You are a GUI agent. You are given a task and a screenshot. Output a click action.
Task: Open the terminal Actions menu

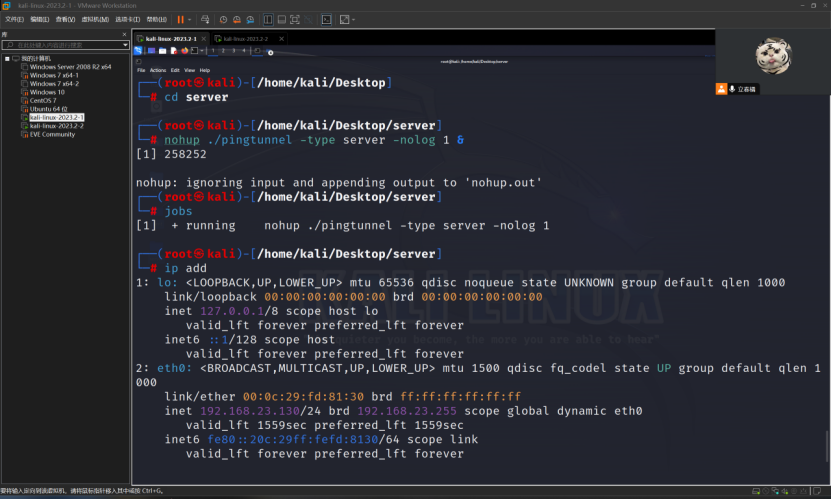pos(157,70)
